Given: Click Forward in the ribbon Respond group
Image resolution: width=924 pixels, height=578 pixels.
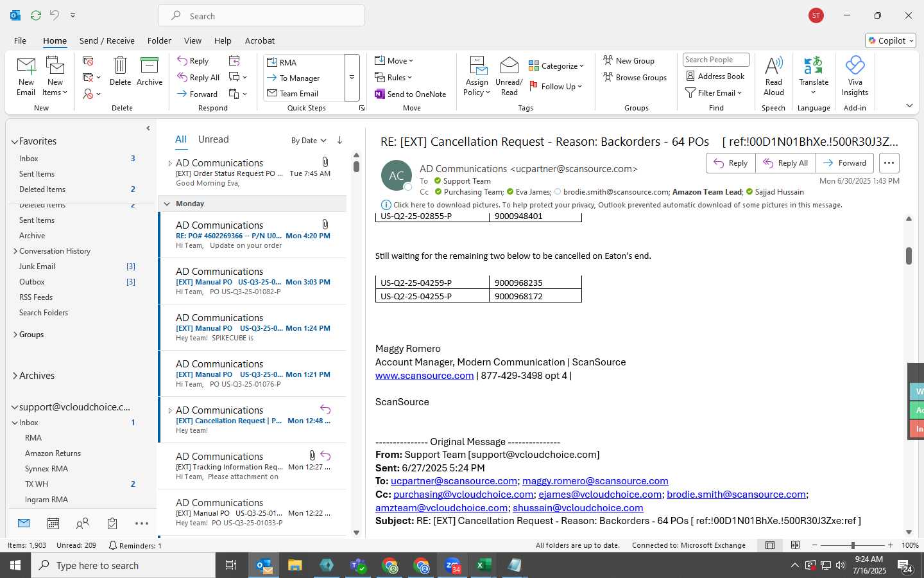Looking at the screenshot, I should pos(198,94).
